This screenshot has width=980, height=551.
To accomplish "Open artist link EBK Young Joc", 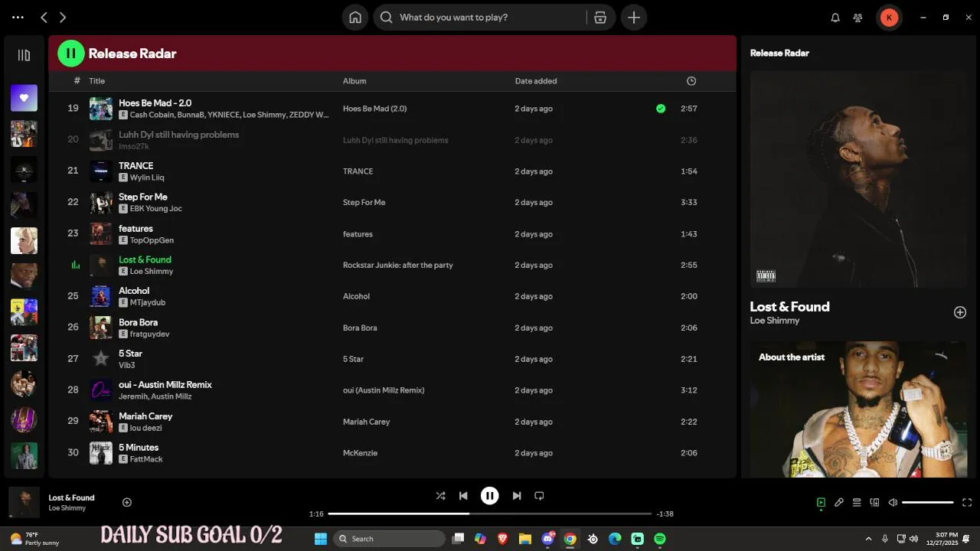I will (x=155, y=209).
